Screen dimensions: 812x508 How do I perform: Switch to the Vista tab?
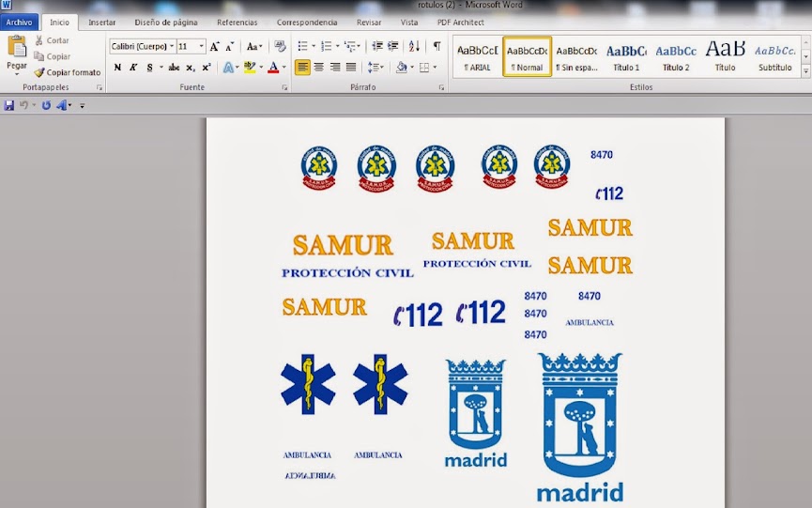click(409, 23)
